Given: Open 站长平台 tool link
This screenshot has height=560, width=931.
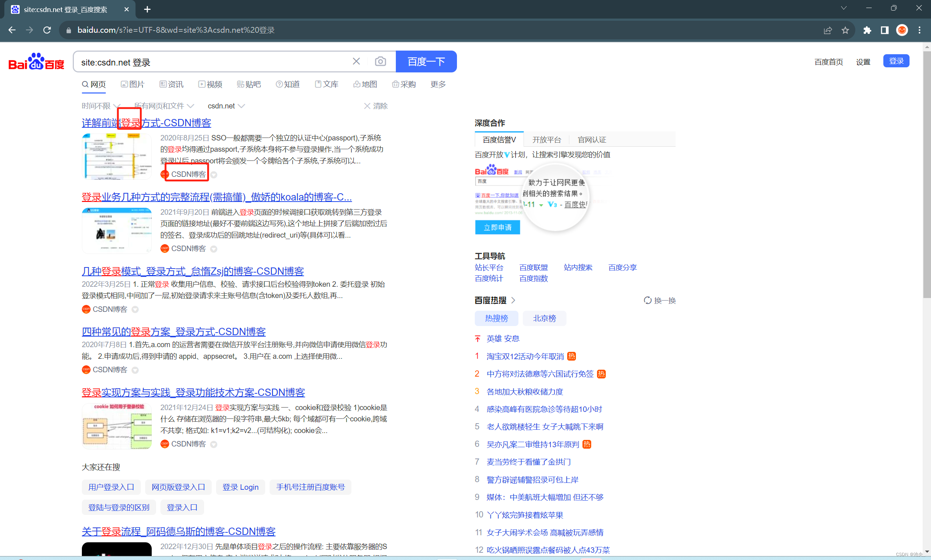Looking at the screenshot, I should coord(489,267).
